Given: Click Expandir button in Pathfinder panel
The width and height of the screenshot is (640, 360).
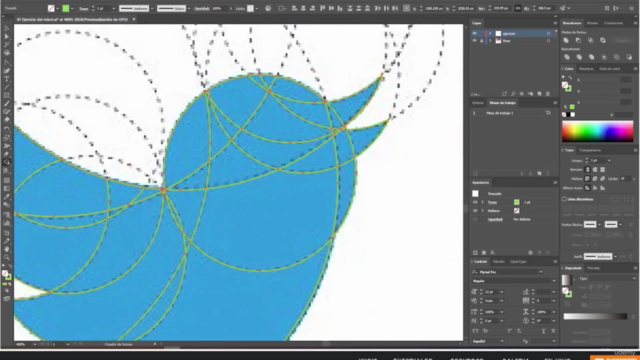Looking at the screenshot, I should click(623, 40).
